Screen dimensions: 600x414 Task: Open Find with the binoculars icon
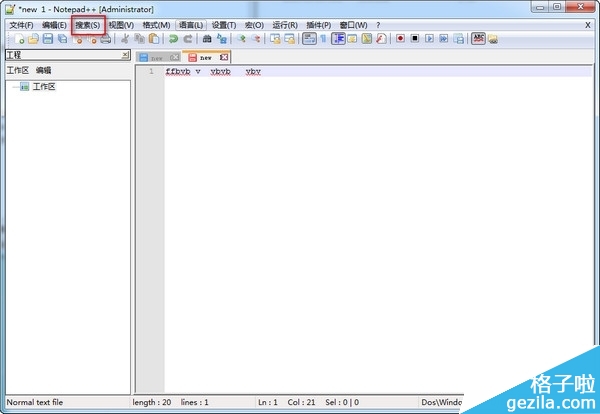click(207, 39)
